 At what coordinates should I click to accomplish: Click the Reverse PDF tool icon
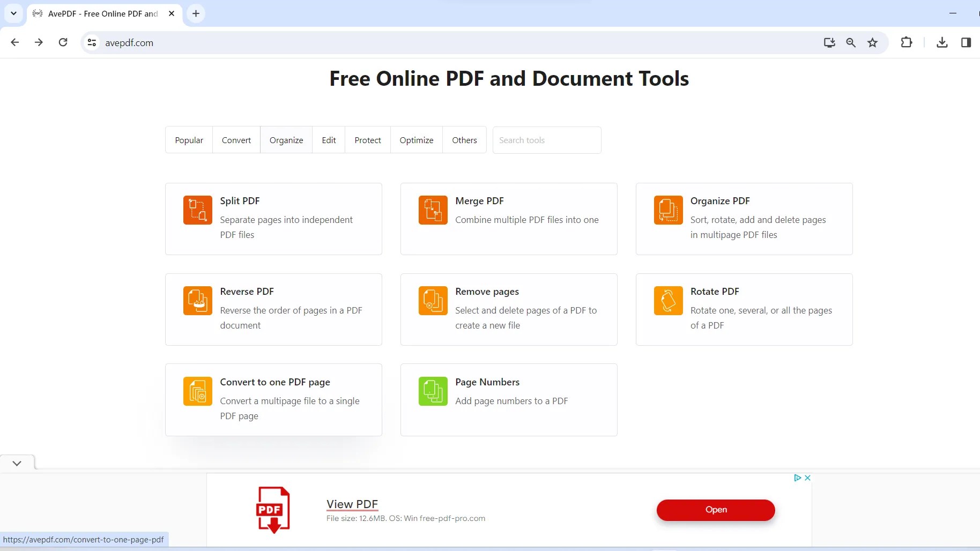tap(197, 301)
